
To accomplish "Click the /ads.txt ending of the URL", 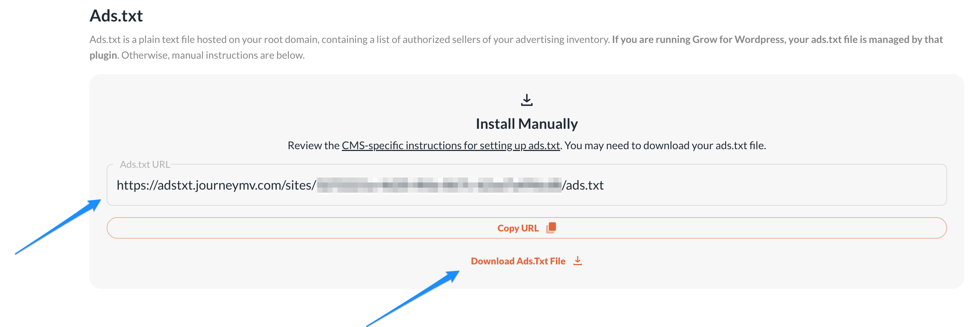I will pyautogui.click(x=583, y=185).
